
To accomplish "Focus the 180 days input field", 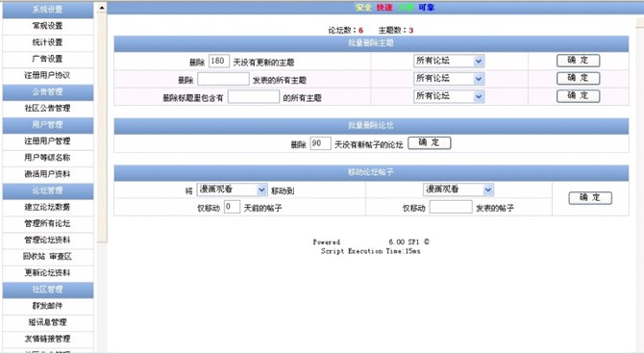I will point(219,62).
